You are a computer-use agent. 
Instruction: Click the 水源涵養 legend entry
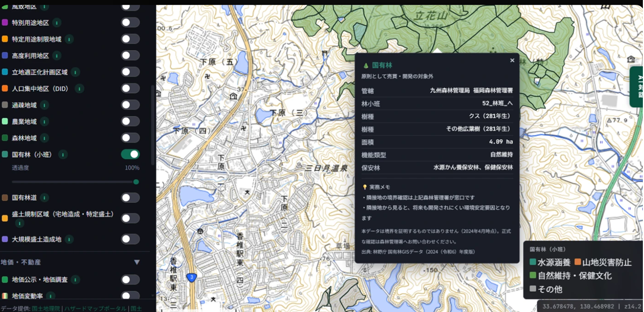[549, 263]
